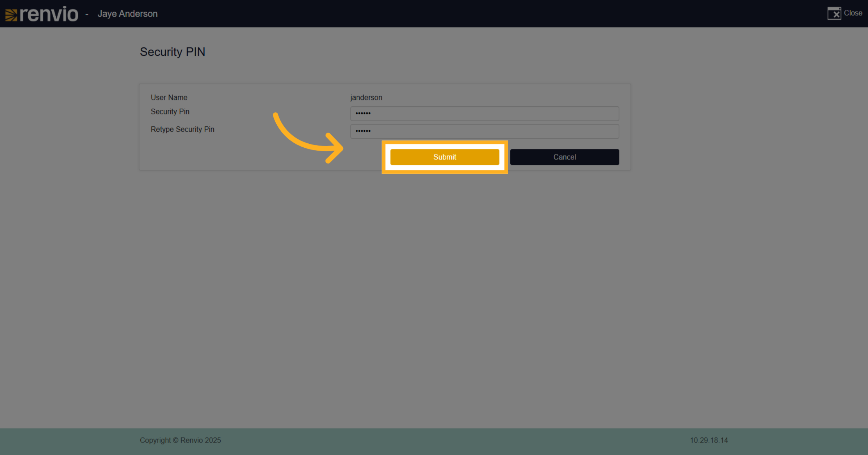Click the renvio sunburst logo icon
The height and width of the screenshot is (455, 868).
pos(11,15)
